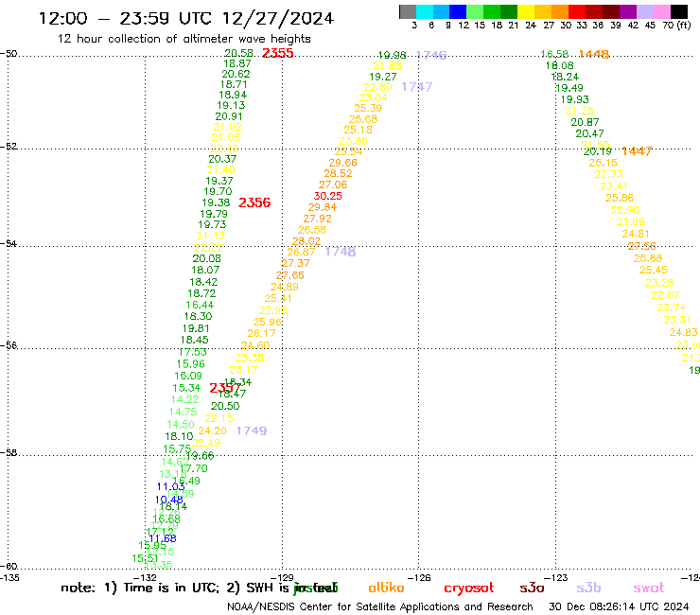Click the timestamp "30 Dec 08:26:14 UTC 2024"
The width and height of the screenshot is (700, 615).
click(x=619, y=606)
